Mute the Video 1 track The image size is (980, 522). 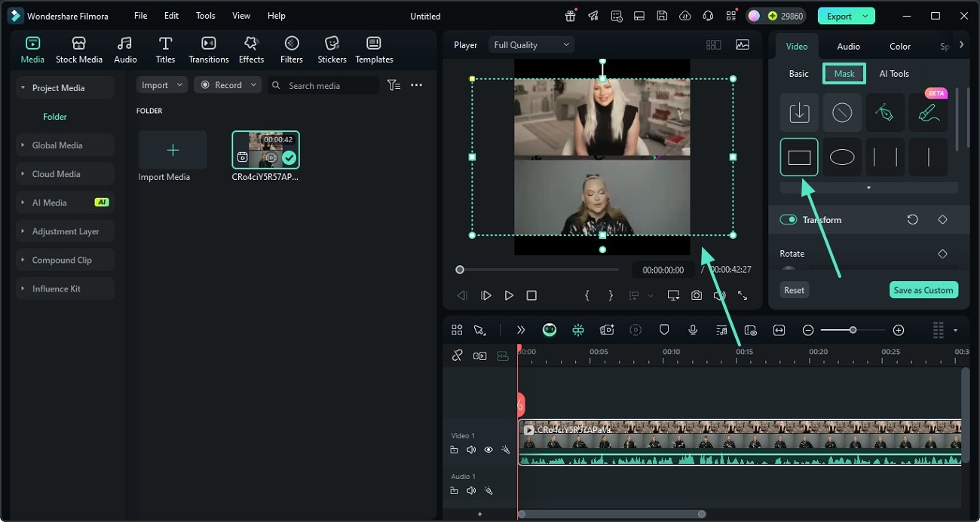tap(471, 450)
